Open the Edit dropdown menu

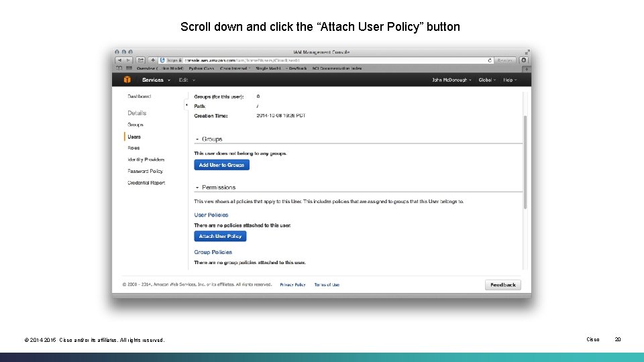pyautogui.click(x=187, y=80)
